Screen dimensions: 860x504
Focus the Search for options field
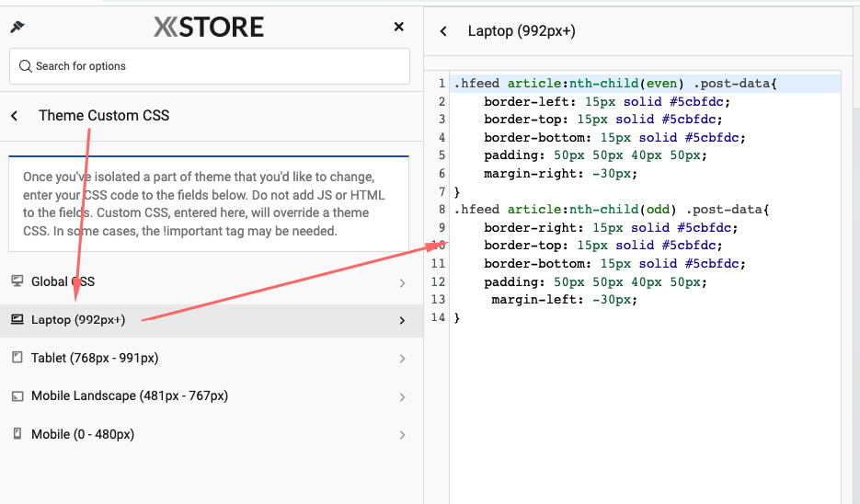210,66
